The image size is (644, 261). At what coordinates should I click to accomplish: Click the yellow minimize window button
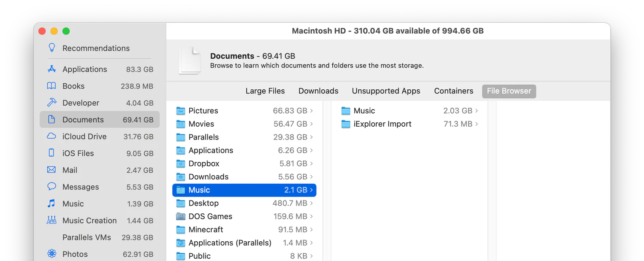(54, 31)
